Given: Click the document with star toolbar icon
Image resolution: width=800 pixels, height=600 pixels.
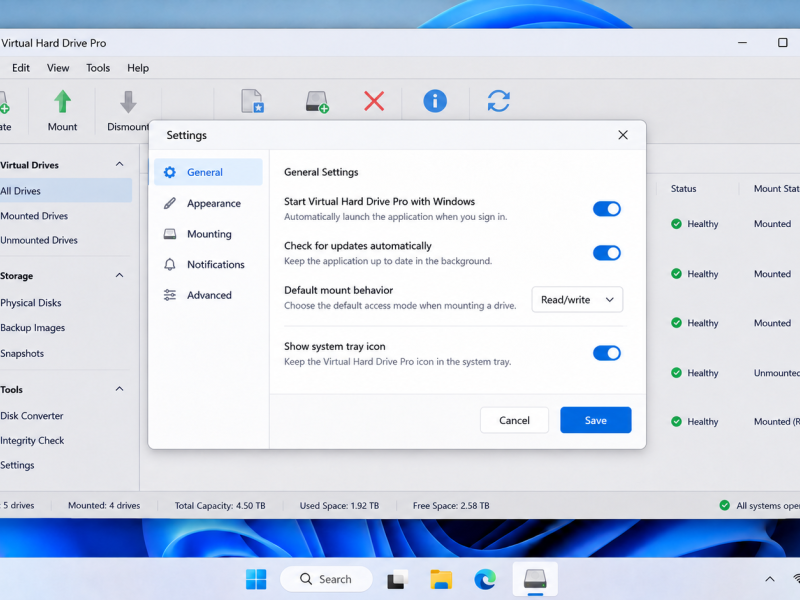Looking at the screenshot, I should [x=253, y=101].
